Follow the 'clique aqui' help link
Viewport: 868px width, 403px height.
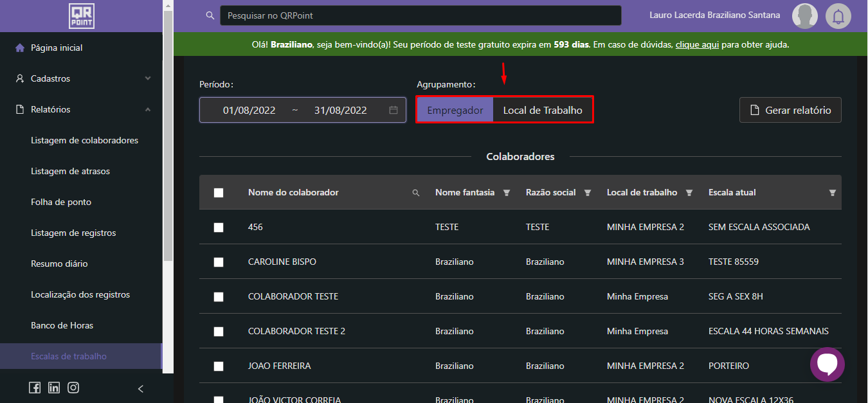tap(697, 45)
